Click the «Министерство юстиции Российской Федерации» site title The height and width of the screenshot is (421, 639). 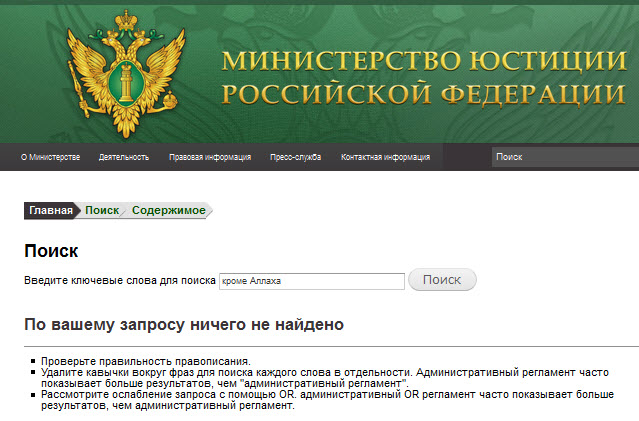tap(424, 77)
